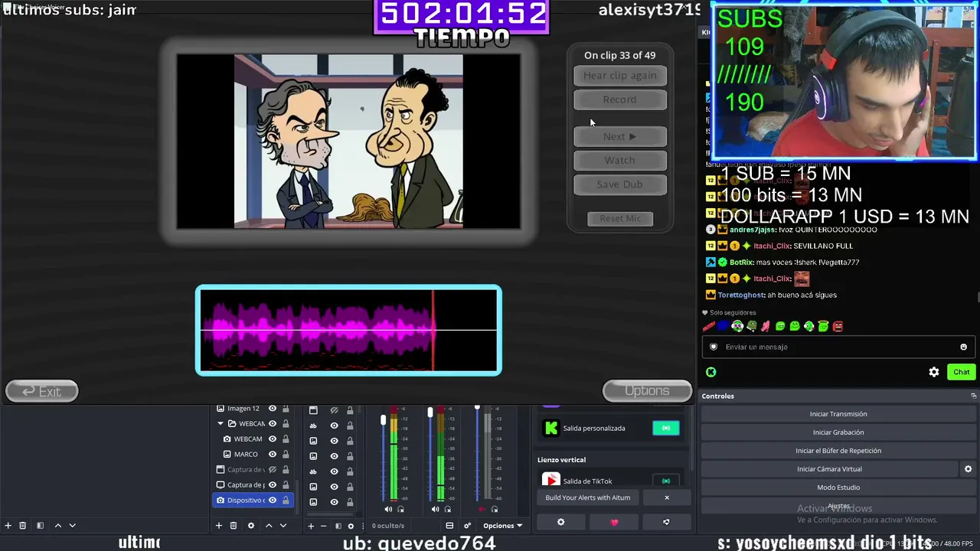Start the replay buffer
980x551 pixels.
click(838, 451)
